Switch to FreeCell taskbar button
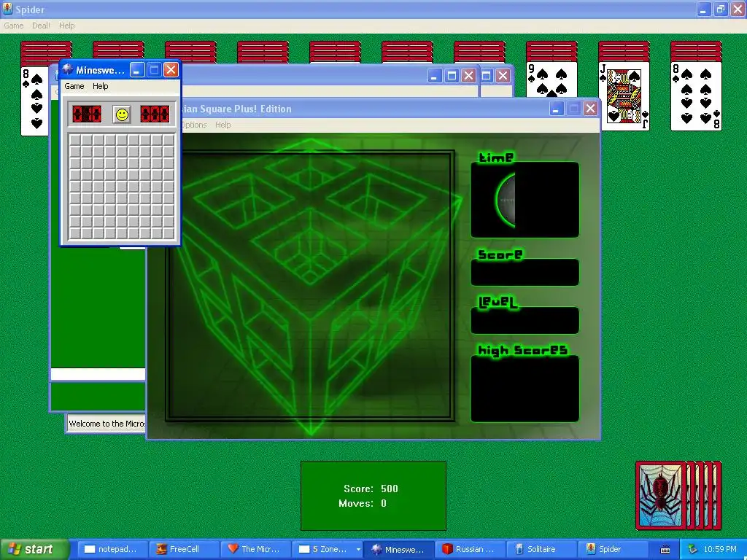This screenshot has width=747, height=560. (x=184, y=549)
